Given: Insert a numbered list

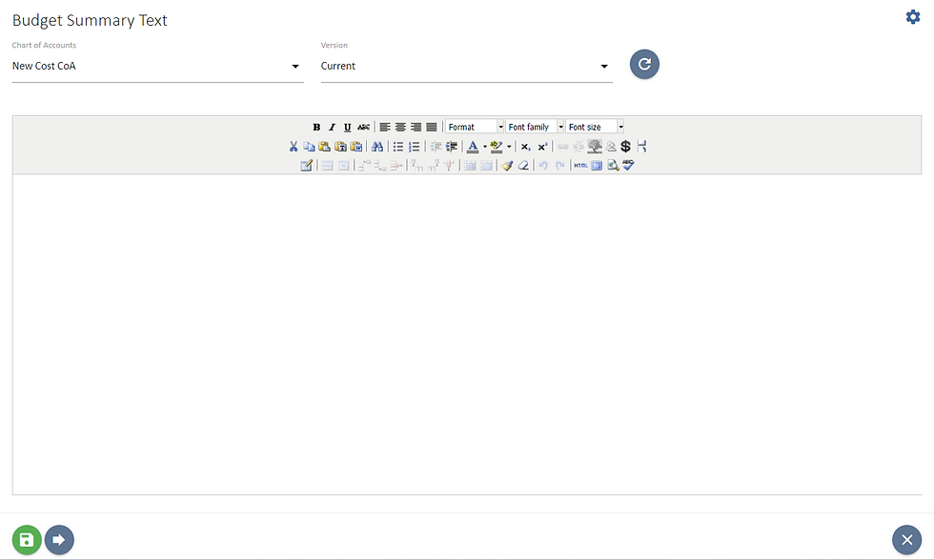Looking at the screenshot, I should [414, 147].
